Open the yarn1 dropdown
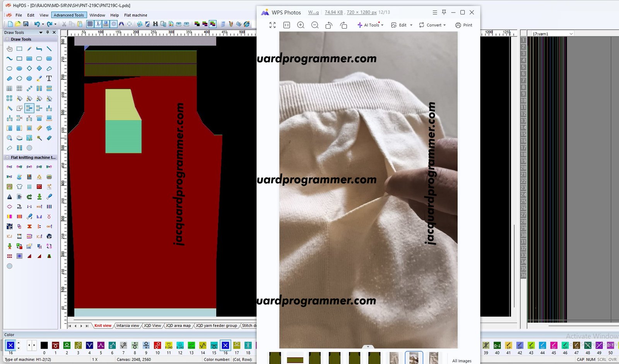This screenshot has height=364, width=619. tap(571, 34)
